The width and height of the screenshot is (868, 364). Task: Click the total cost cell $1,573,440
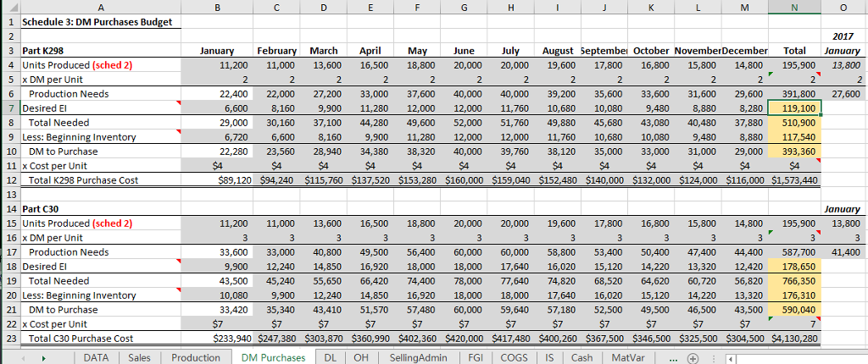tap(793, 180)
